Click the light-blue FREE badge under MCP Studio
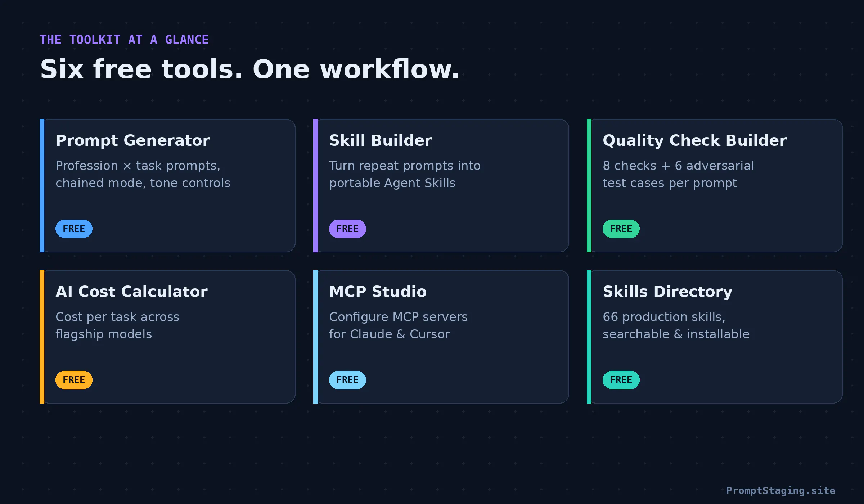This screenshot has height=504, width=864. click(347, 380)
